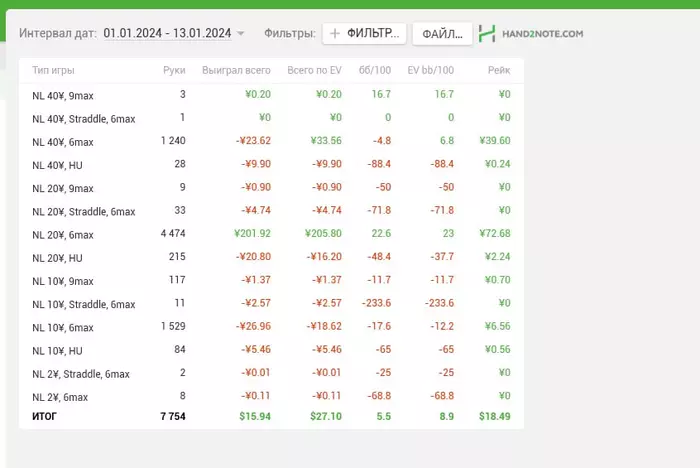700x468 pixels.
Task: Select the date range 01.01.2024 - 13.01.2024
Action: 167,33
